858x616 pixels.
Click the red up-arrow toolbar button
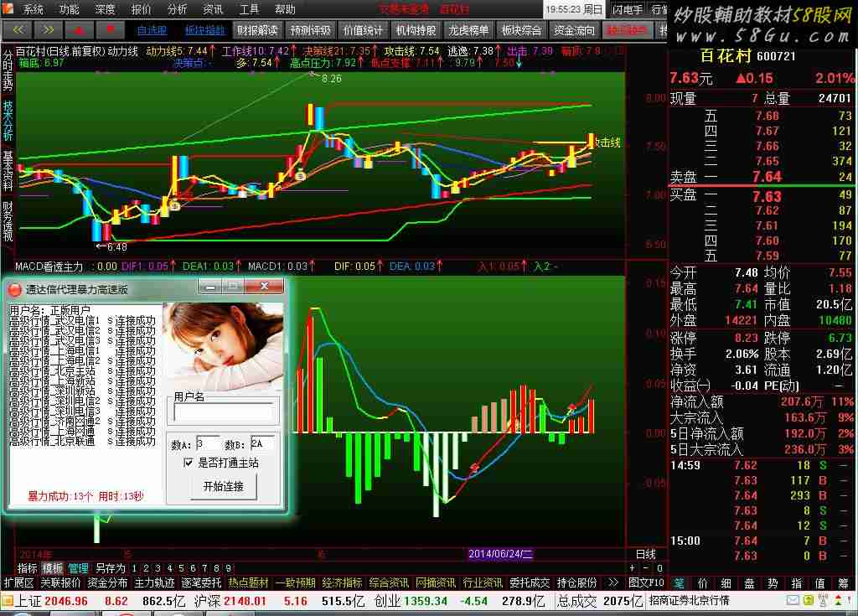80,30
